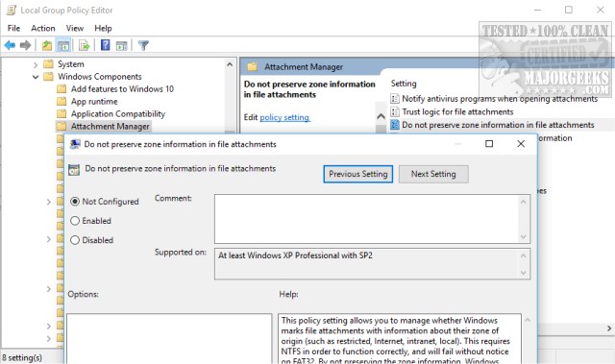
Task: Maximize the Local Group Policy Editor window
Action: (x=569, y=11)
